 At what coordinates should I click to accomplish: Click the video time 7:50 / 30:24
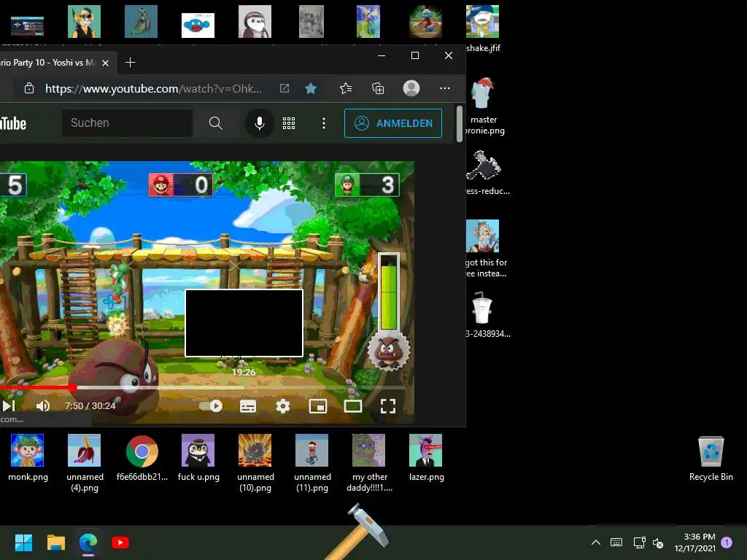coord(90,405)
